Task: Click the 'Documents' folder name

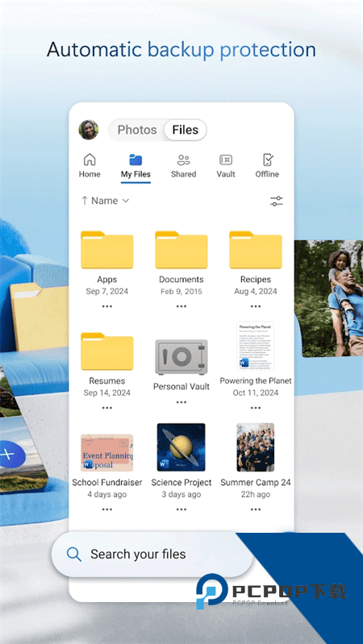Action: 181,280
